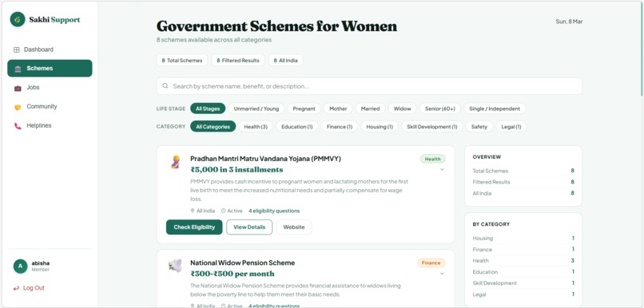Click the Education row in By Category
The image size is (644, 308).
523,272
